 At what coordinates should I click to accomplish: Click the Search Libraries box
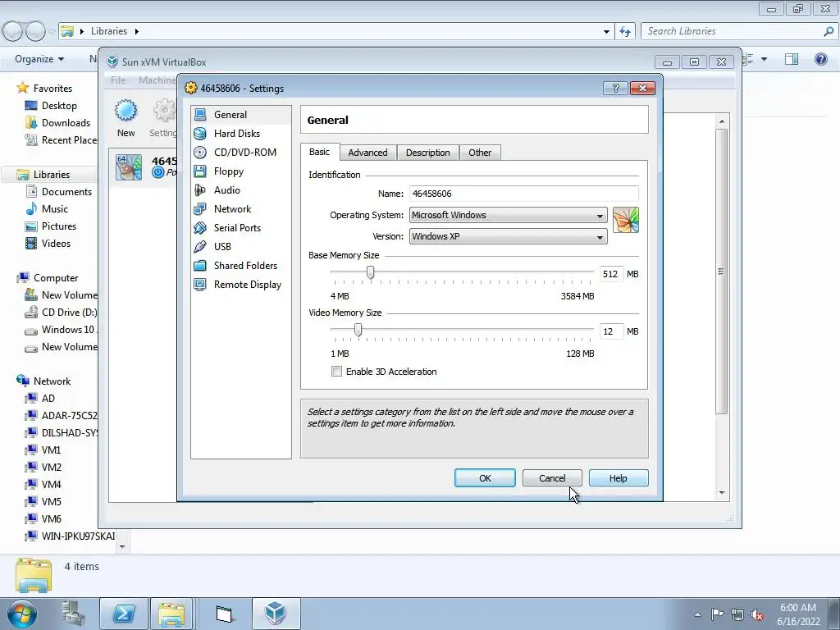pos(738,31)
